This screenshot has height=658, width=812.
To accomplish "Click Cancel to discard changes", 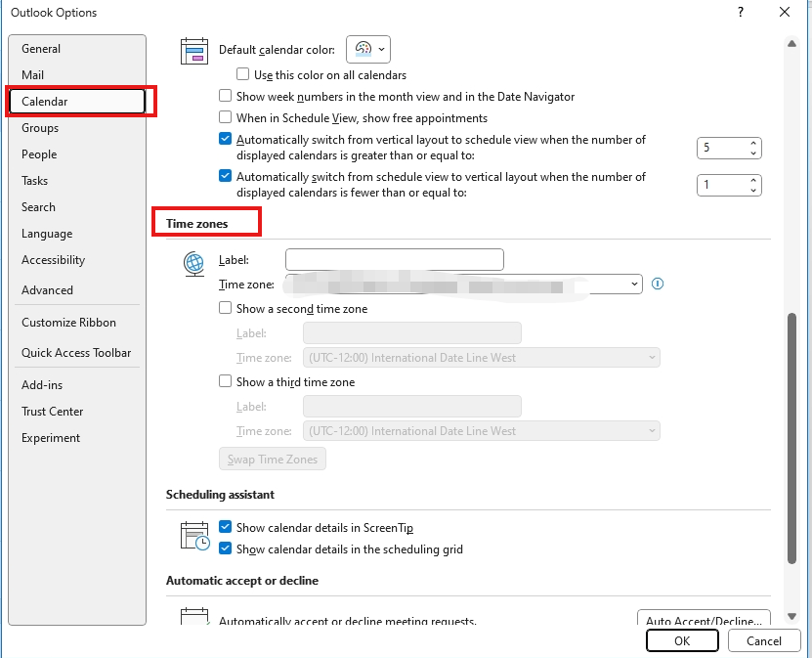I will tap(764, 641).
